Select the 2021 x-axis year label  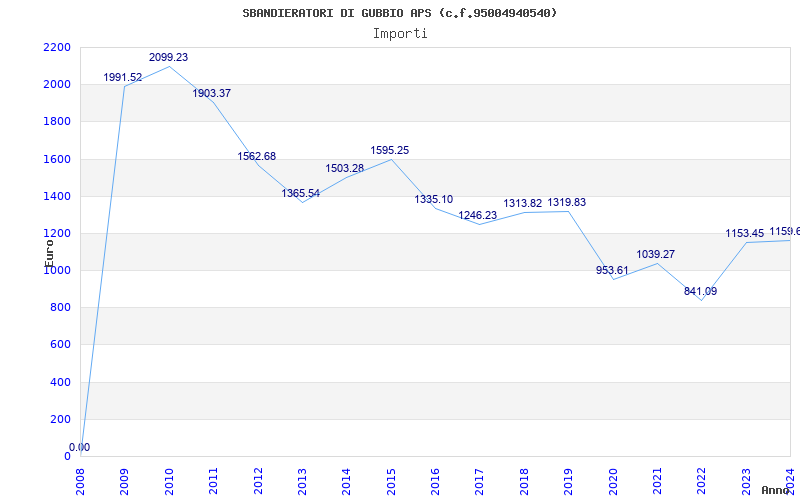click(657, 481)
